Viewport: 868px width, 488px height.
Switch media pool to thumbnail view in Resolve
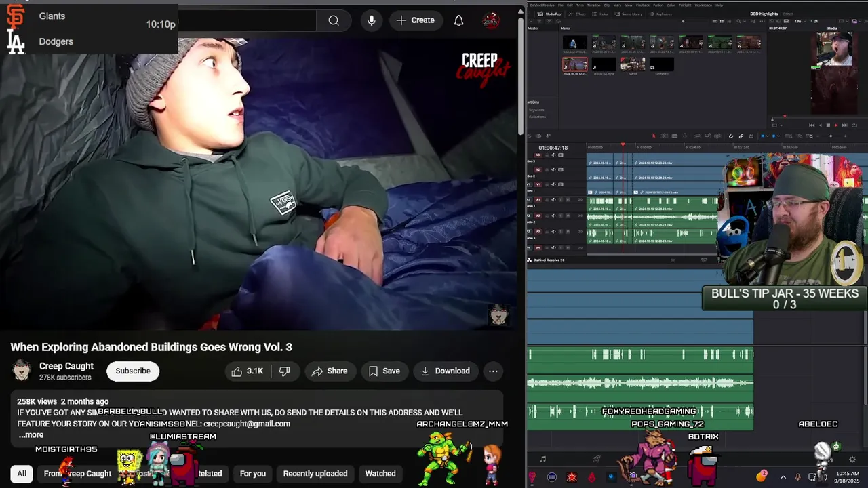(x=722, y=21)
